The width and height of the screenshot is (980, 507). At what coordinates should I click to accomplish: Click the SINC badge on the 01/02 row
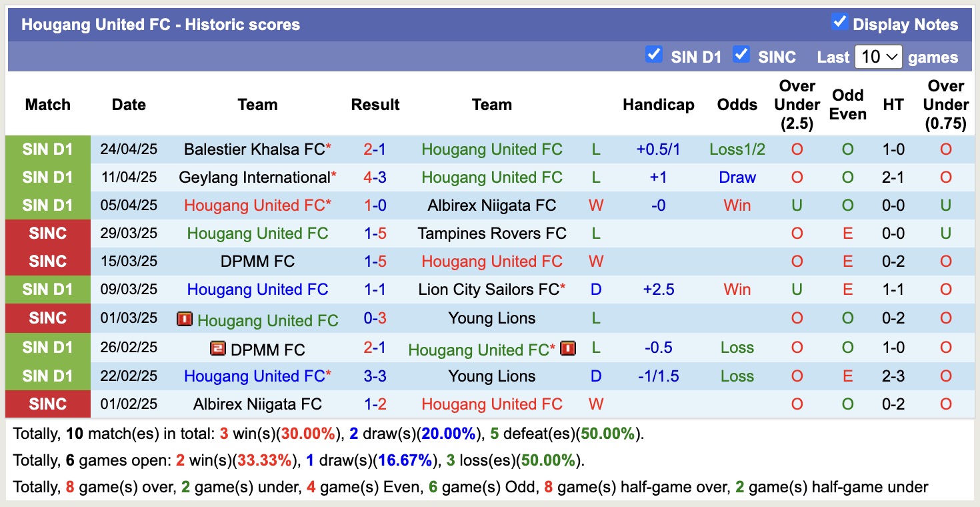47,404
